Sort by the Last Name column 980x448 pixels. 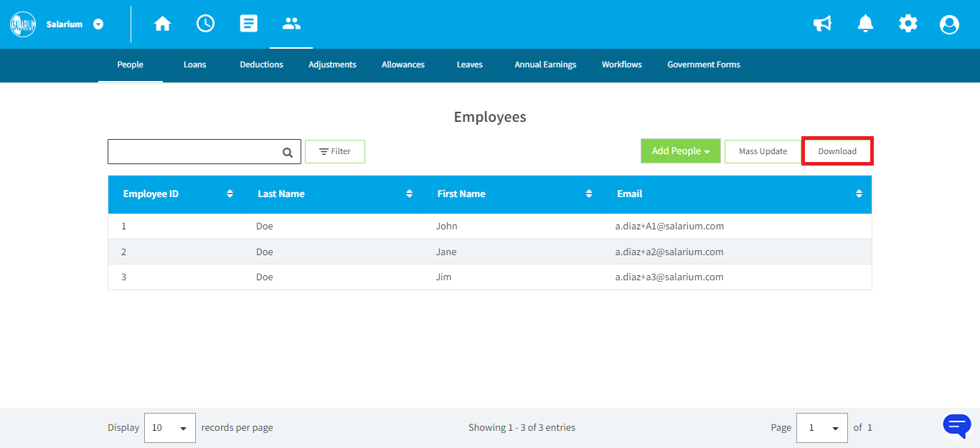pyautogui.click(x=409, y=194)
